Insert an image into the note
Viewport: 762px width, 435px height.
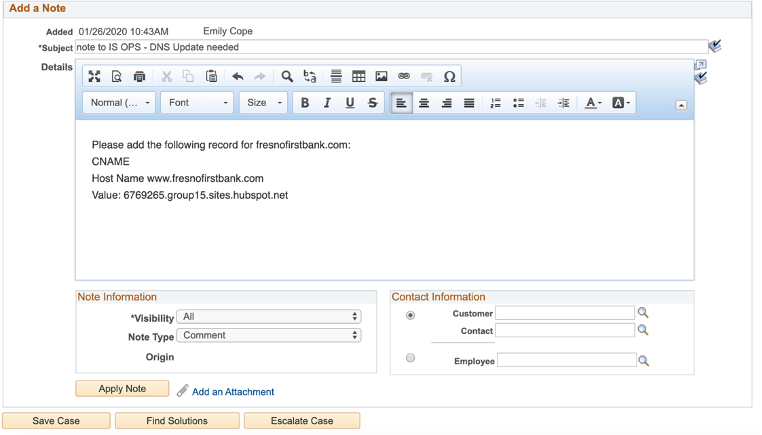381,76
